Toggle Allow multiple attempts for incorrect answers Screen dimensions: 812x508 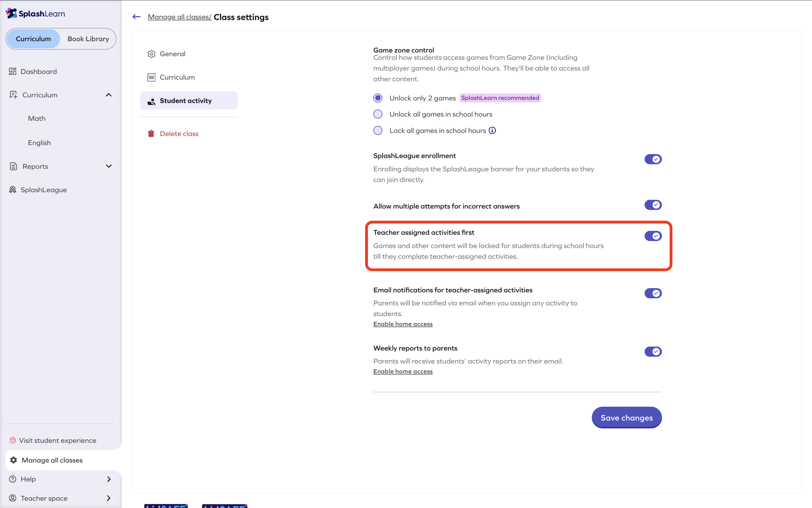pyautogui.click(x=653, y=205)
